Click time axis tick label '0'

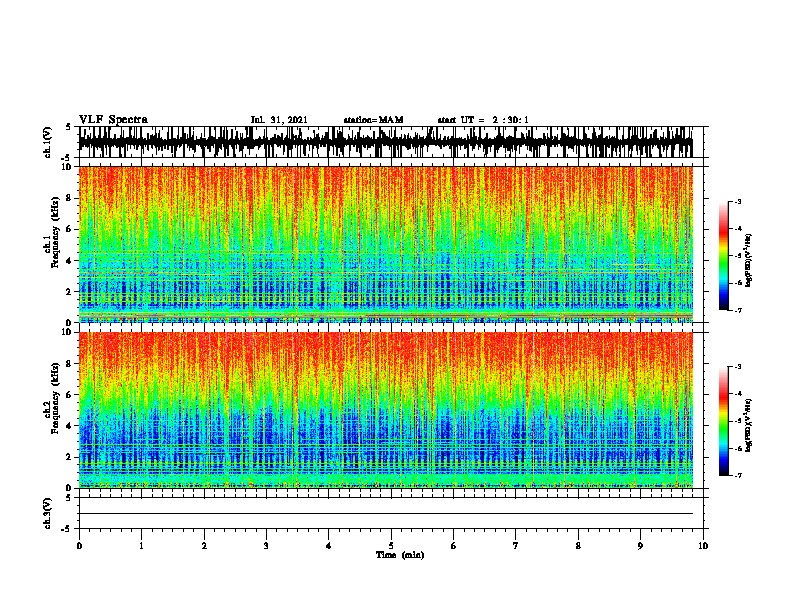(x=79, y=546)
